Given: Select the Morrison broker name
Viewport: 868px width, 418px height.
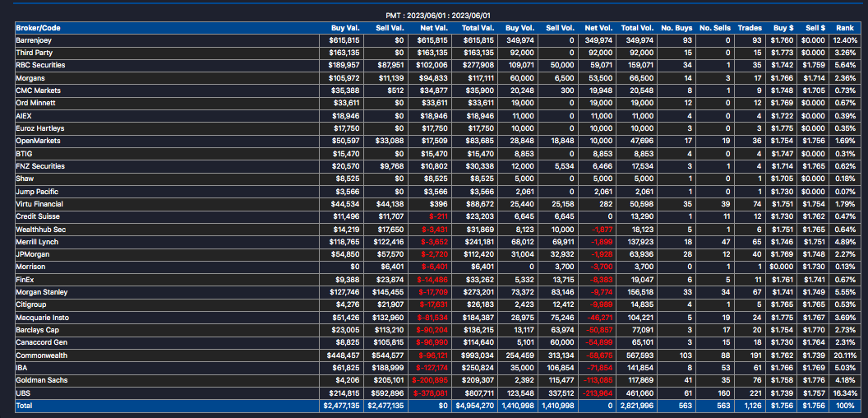Looking at the screenshot, I should click(x=30, y=267).
